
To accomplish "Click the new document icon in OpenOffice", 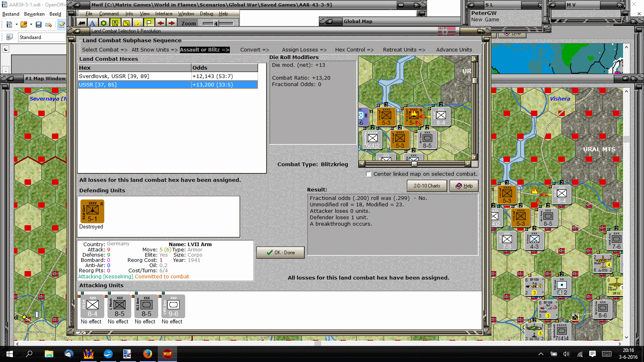I will (x=9, y=25).
